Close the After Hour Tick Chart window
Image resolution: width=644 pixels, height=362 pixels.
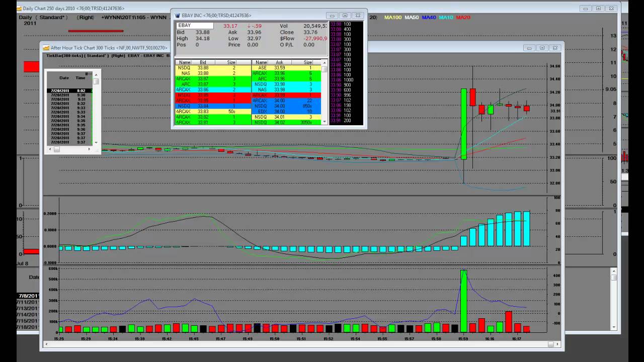tap(555, 48)
